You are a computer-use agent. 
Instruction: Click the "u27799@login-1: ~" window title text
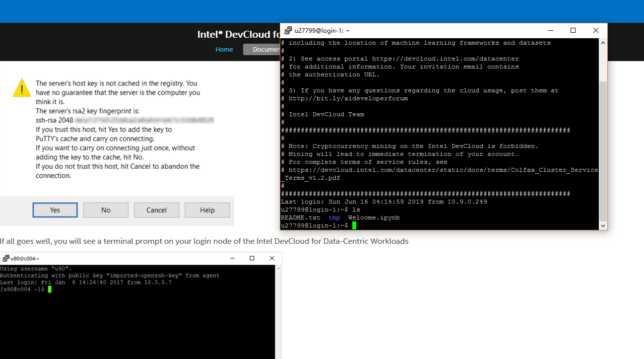tap(322, 31)
